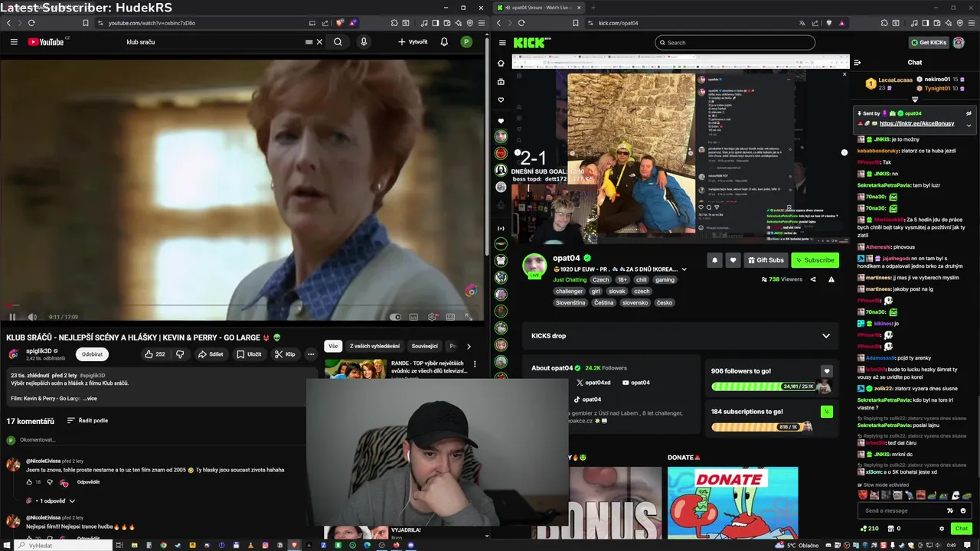Screen dimensions: 980x551
Task: Subscribe to the opat04 Kick channel
Action: coord(815,260)
